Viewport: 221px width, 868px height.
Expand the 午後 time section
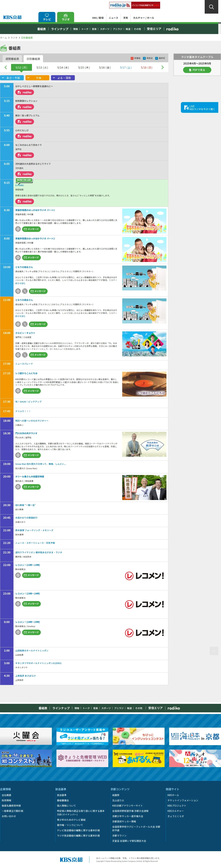point(37,78)
